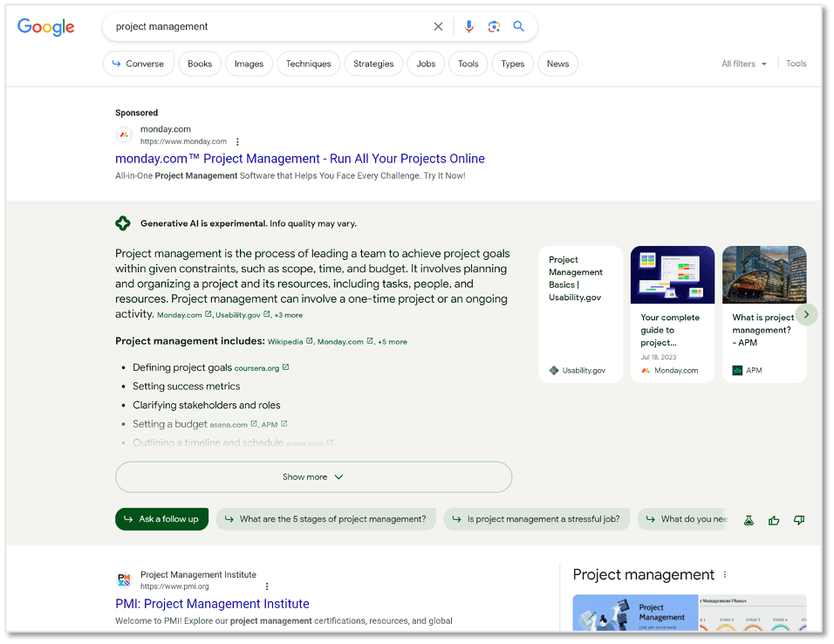Open external link icon next to coursera.org
The image size is (834, 644).
click(x=285, y=367)
